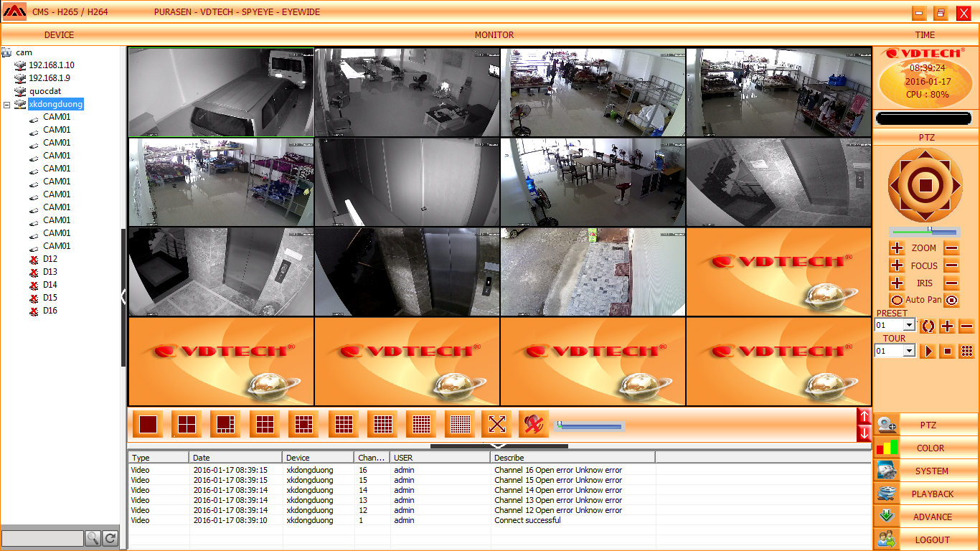Viewport: 980px width, 551px height.
Task: Click the FOCUS minus button
Action: [951, 265]
